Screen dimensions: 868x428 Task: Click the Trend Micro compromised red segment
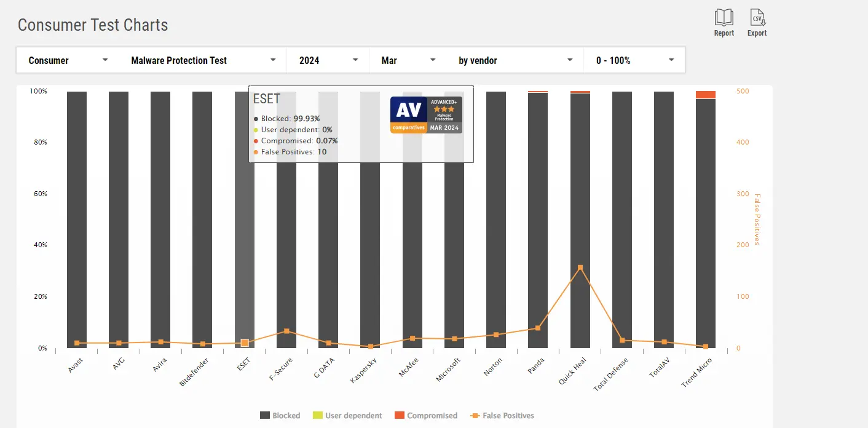click(x=706, y=95)
